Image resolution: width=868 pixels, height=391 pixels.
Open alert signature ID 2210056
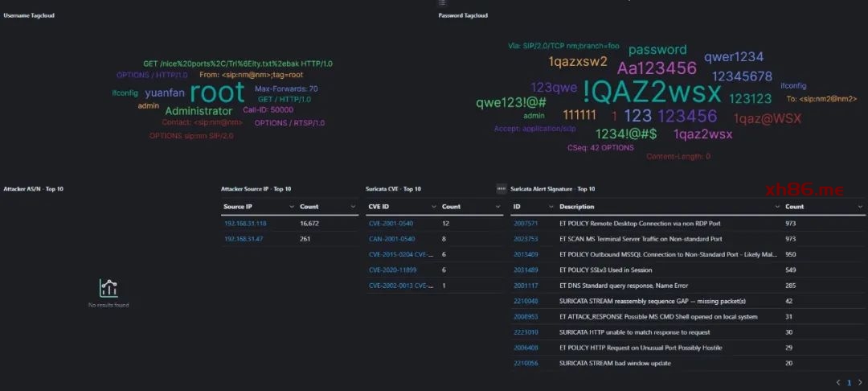pos(526,363)
